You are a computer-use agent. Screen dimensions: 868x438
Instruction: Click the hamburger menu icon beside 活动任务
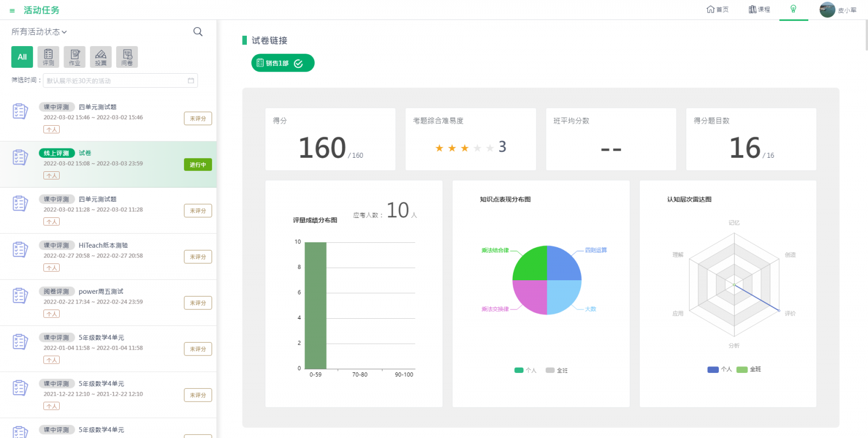coord(12,11)
